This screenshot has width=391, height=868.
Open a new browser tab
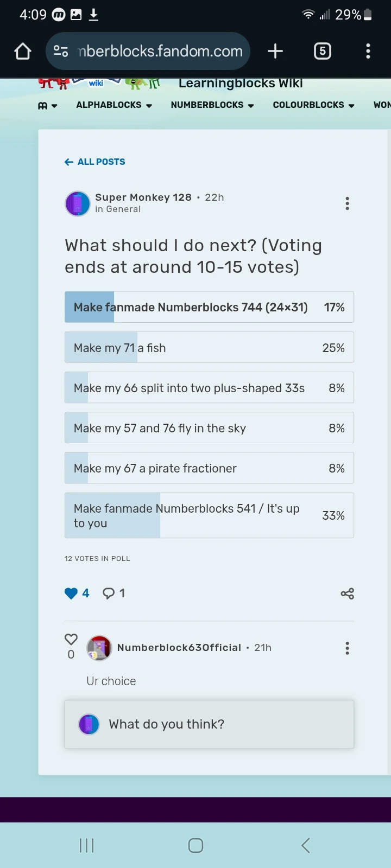[275, 51]
